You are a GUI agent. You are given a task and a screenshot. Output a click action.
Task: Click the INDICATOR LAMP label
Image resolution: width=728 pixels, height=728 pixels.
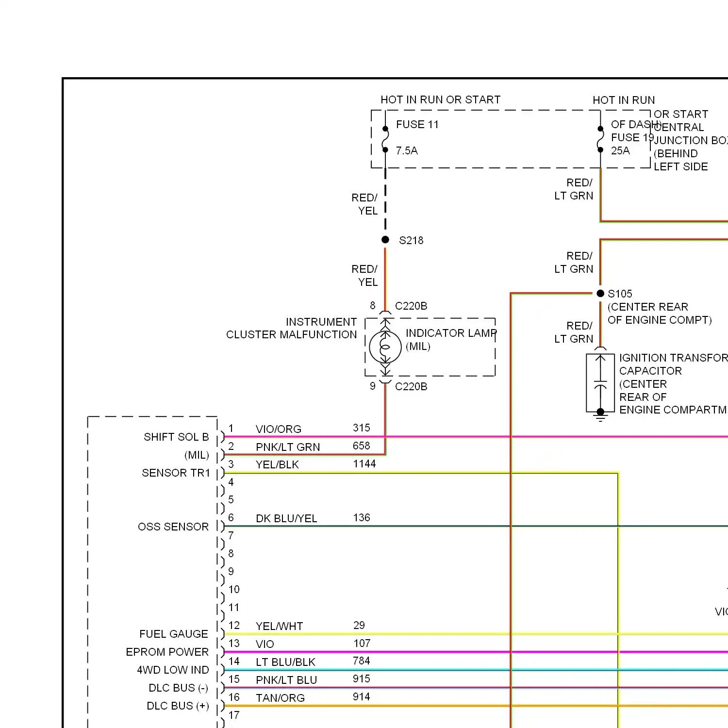click(451, 333)
